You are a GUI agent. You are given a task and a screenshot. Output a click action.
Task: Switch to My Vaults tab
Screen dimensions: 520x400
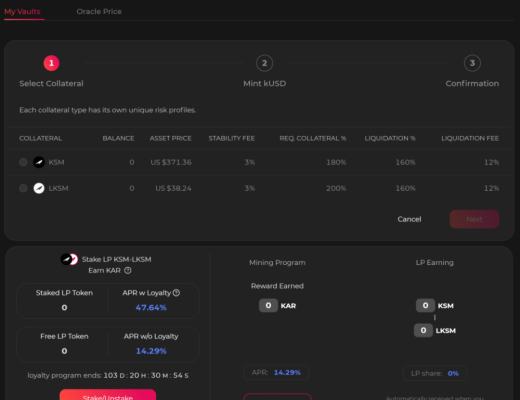[22, 12]
